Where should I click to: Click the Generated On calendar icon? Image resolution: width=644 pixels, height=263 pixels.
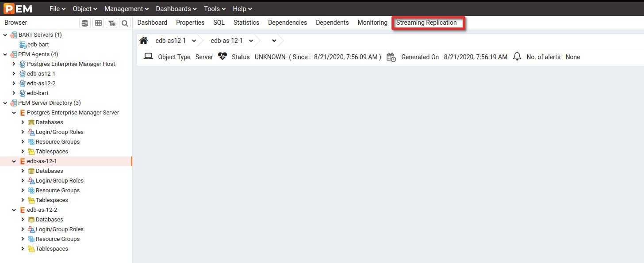tap(391, 57)
